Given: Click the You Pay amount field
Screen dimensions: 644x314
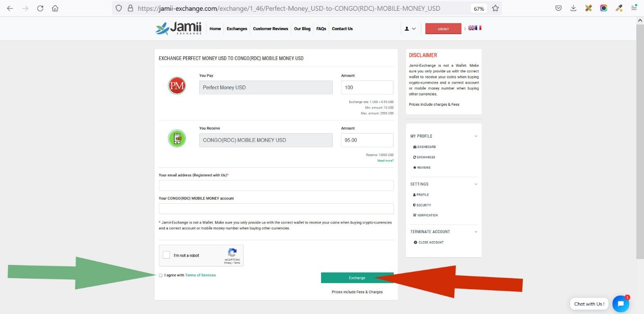Looking at the screenshot, I should (367, 87).
